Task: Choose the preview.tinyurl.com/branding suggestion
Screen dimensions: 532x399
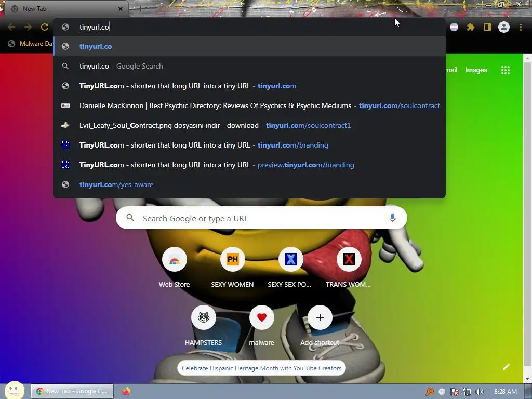Action: pyautogui.click(x=249, y=165)
